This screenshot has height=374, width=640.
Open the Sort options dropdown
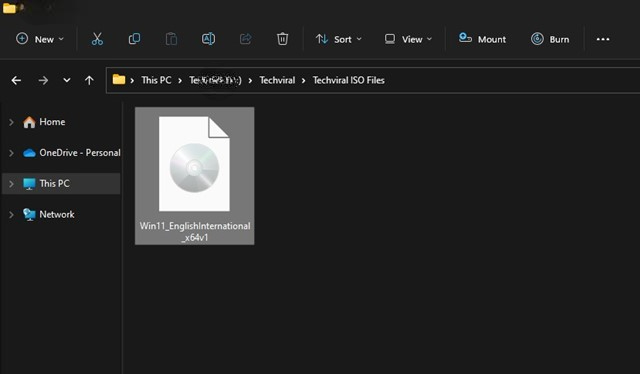click(x=338, y=39)
